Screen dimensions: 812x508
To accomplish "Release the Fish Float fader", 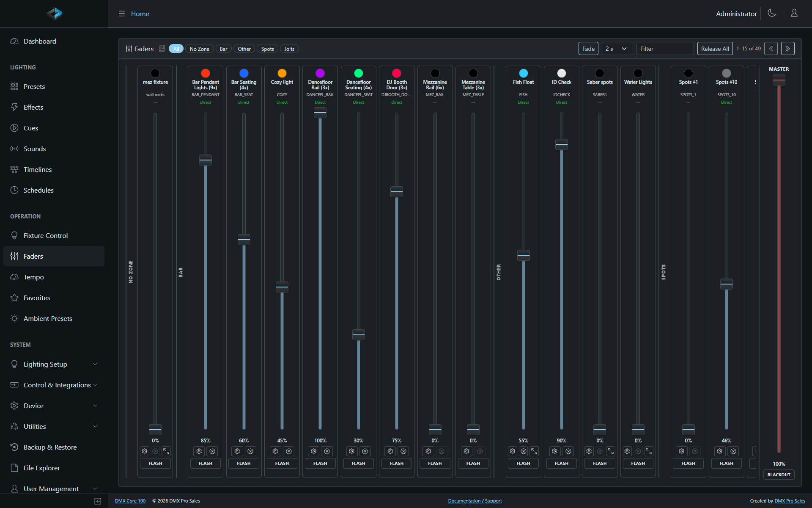I will (x=524, y=451).
